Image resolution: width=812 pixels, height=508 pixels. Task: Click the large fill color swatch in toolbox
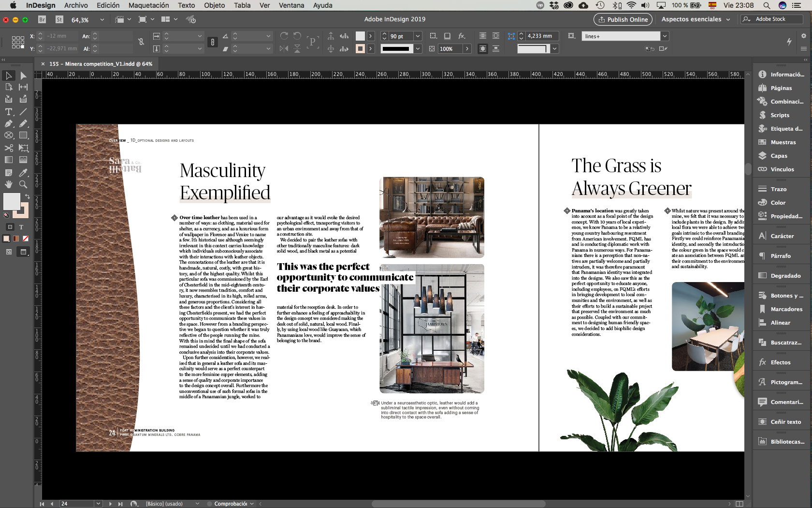coord(12,201)
